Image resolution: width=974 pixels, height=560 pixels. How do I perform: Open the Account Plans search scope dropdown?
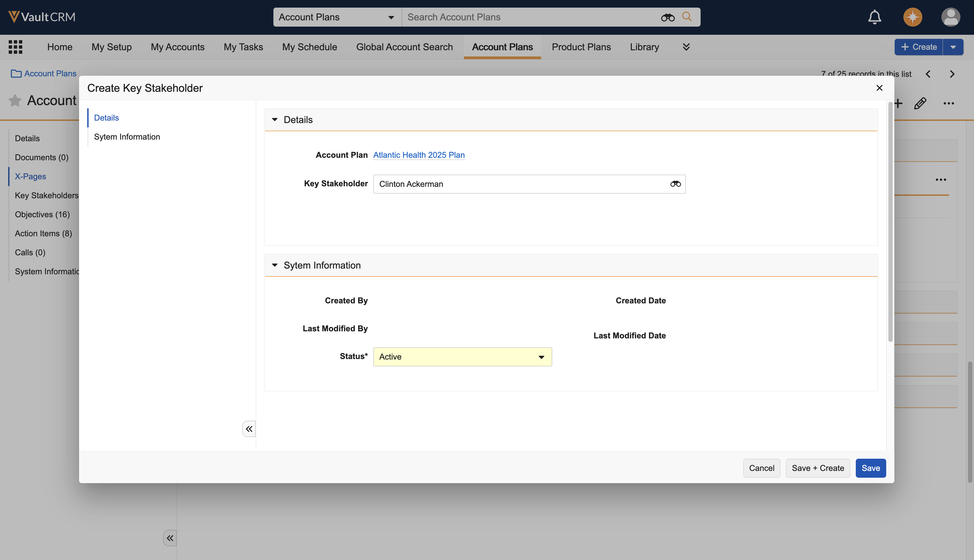point(337,17)
